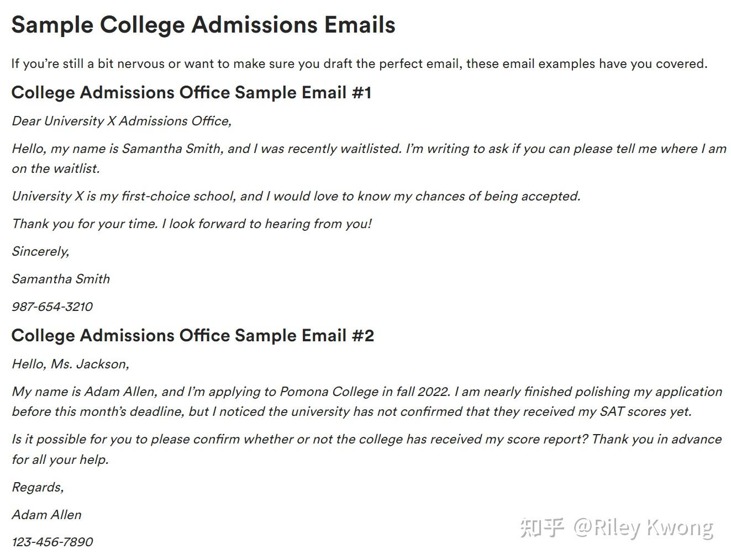Click the Sample College Admissions Emails heading
Viewport: 731px width, 560px height.
tap(203, 25)
